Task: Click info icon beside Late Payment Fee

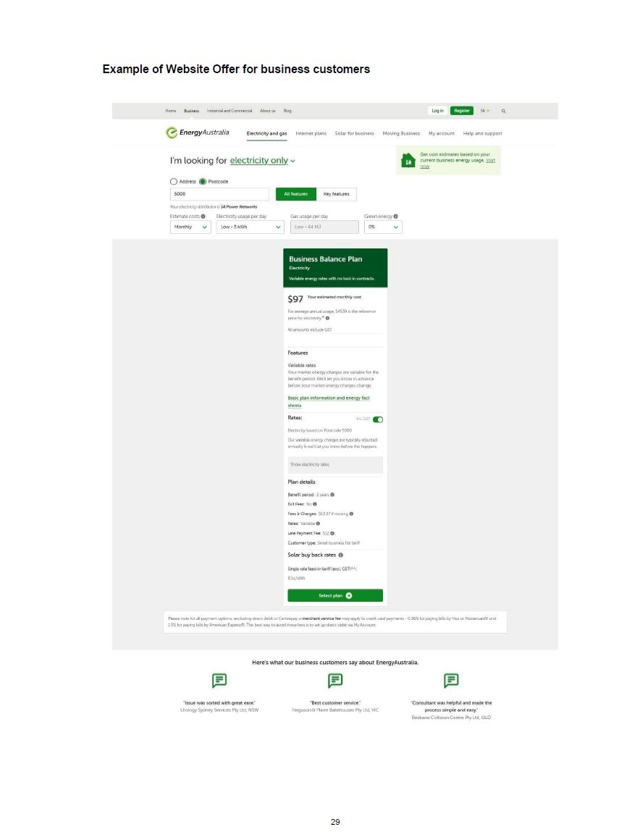Action: 332,533
